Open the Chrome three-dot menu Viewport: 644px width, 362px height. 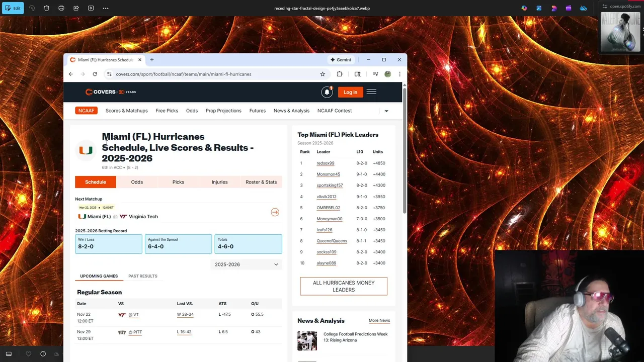(x=399, y=74)
